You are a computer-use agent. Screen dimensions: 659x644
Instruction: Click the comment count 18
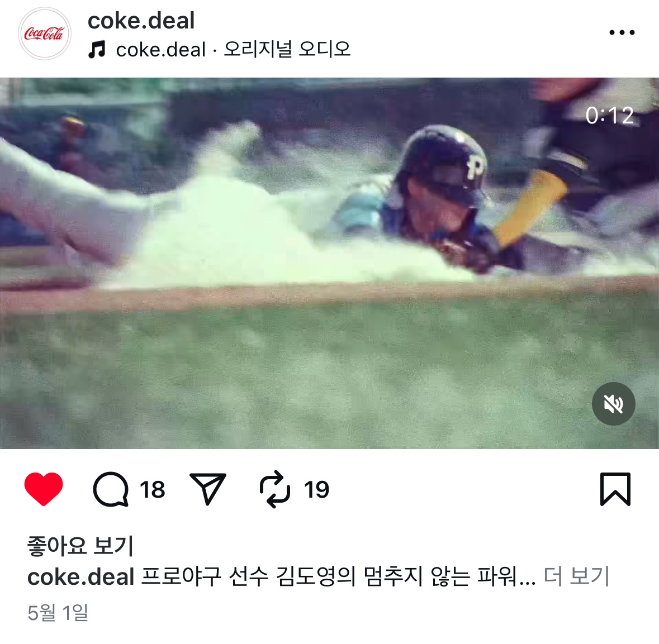[152, 490]
